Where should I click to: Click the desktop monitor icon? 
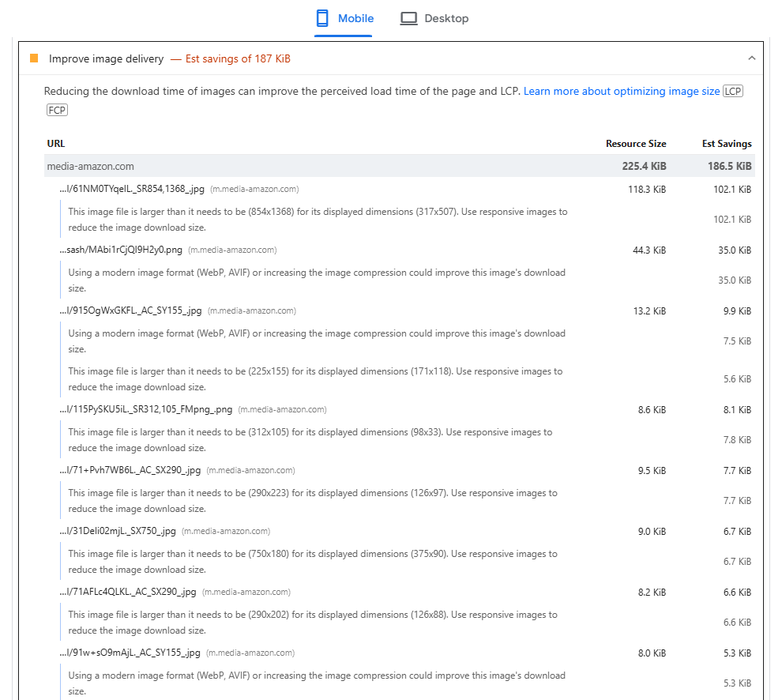[408, 18]
